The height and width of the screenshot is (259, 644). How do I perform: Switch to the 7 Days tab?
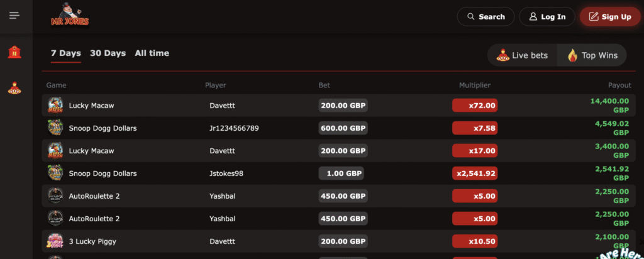coord(66,53)
